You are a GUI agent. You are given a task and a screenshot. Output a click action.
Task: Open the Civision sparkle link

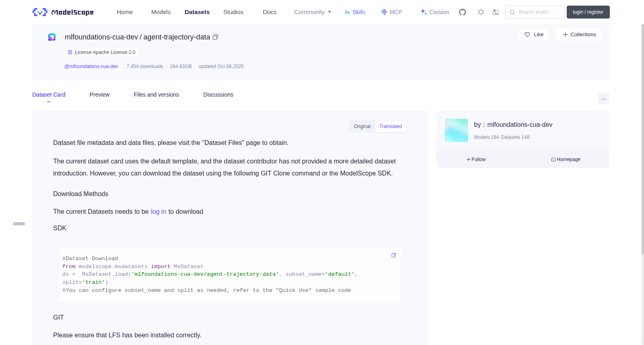coord(435,12)
